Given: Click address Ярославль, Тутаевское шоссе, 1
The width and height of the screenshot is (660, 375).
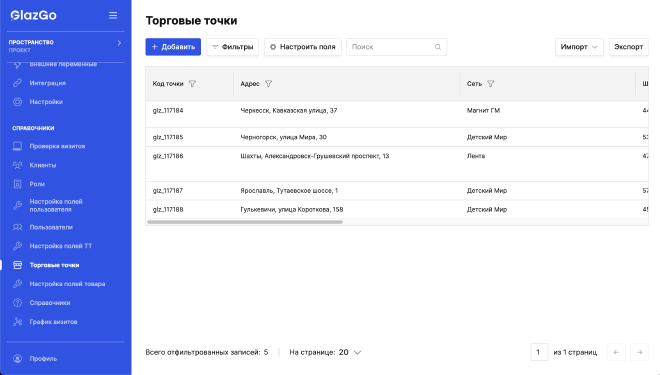Looking at the screenshot, I should tap(289, 191).
